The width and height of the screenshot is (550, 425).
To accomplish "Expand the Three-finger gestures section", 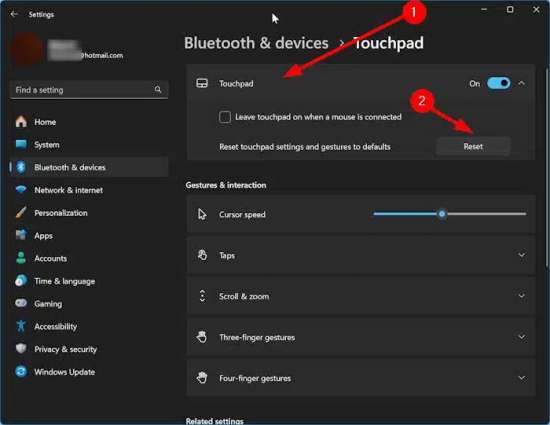I will tap(522, 337).
